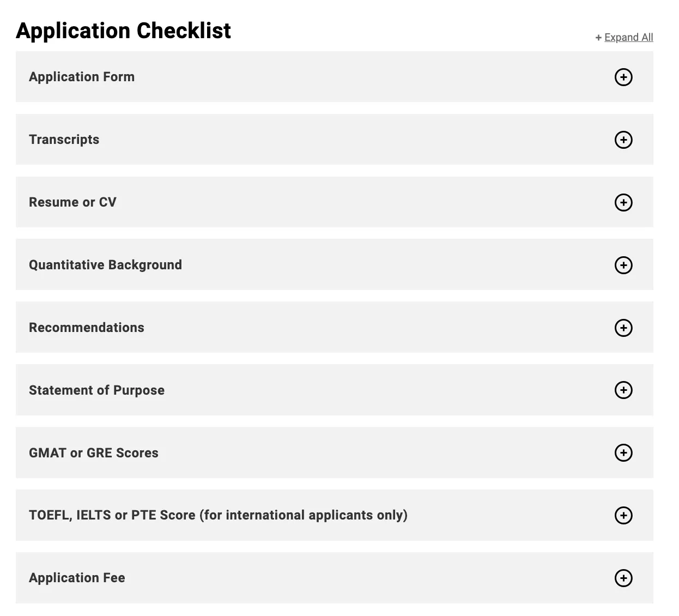Expand all checklist sections via Expand All

point(628,37)
